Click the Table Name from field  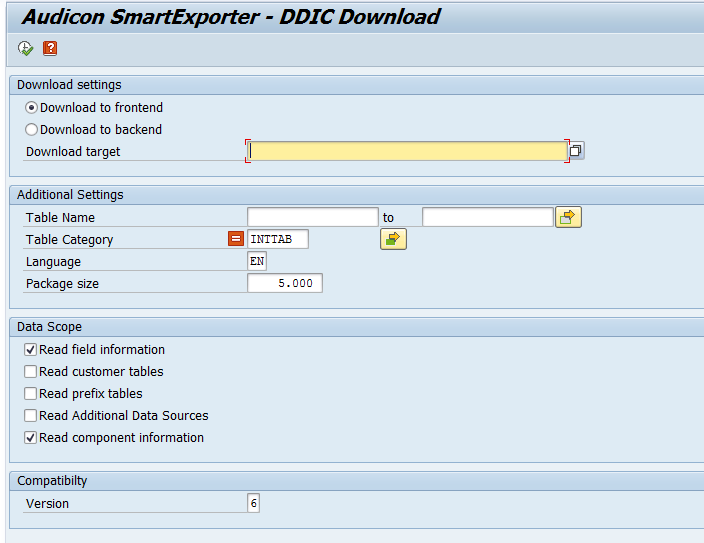coord(312,217)
